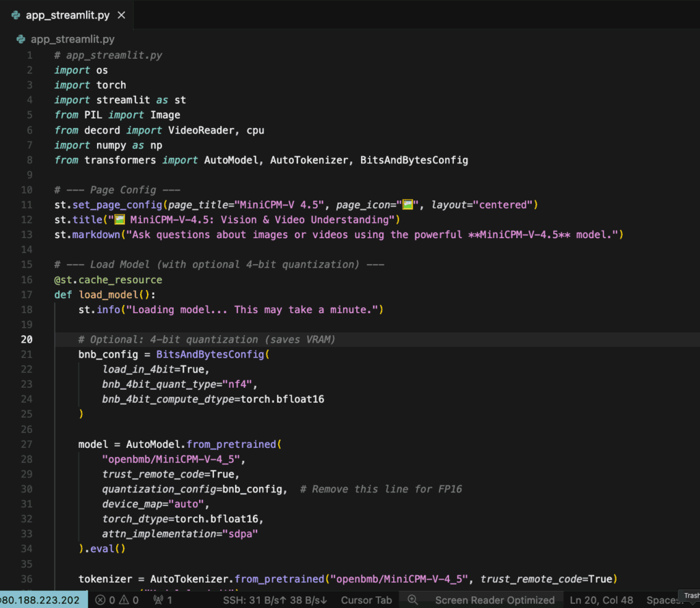700x608 pixels.
Task: Click 'markdown' in st.markdown call
Action: tap(96, 235)
